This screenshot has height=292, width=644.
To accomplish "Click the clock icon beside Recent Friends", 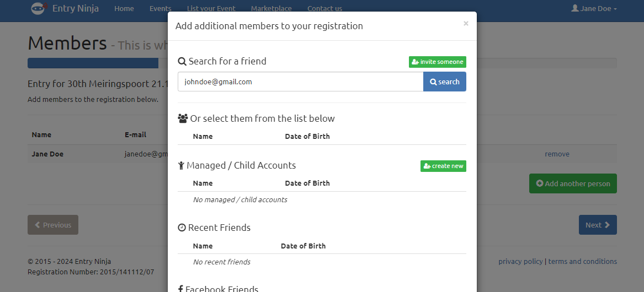I will point(182,228).
